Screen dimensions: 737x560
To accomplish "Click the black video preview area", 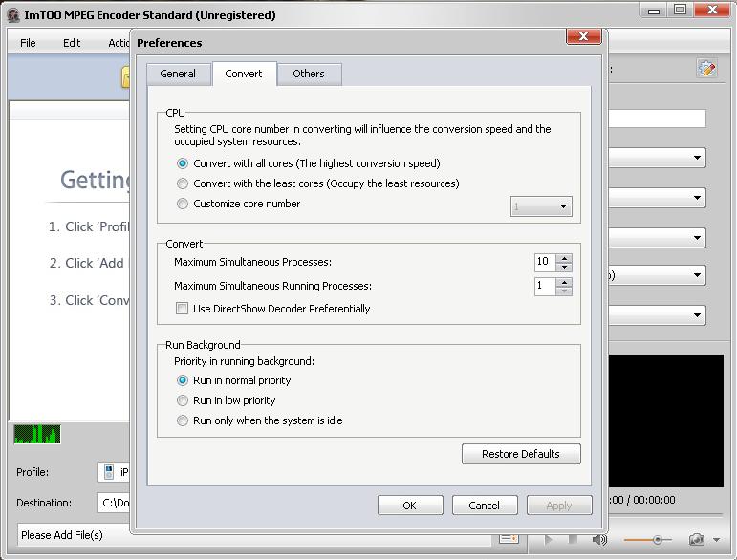I will [x=666, y=420].
